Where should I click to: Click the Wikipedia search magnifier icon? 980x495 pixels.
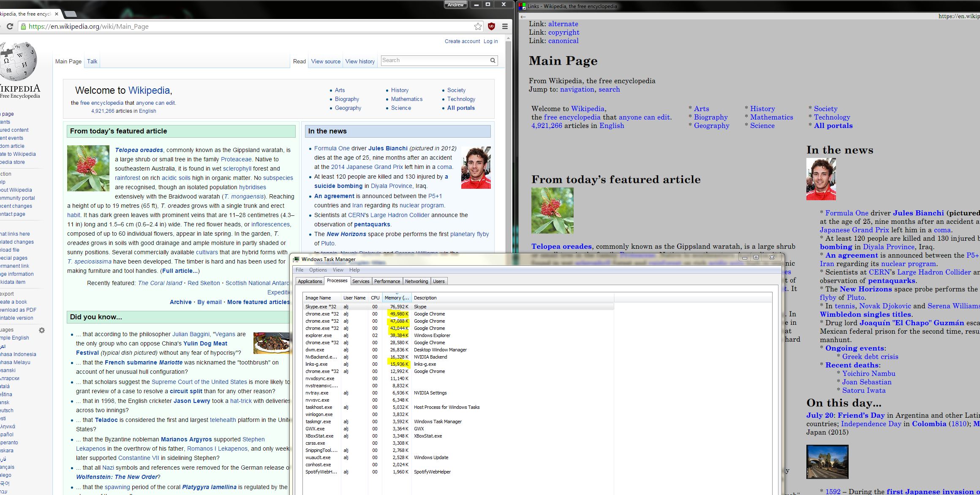493,60
